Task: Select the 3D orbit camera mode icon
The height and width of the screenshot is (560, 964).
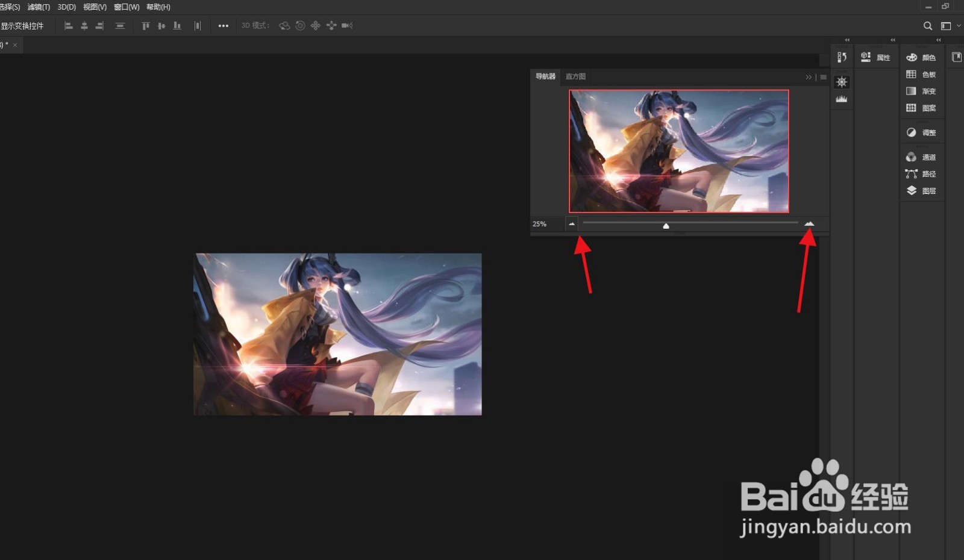Action: tap(284, 26)
